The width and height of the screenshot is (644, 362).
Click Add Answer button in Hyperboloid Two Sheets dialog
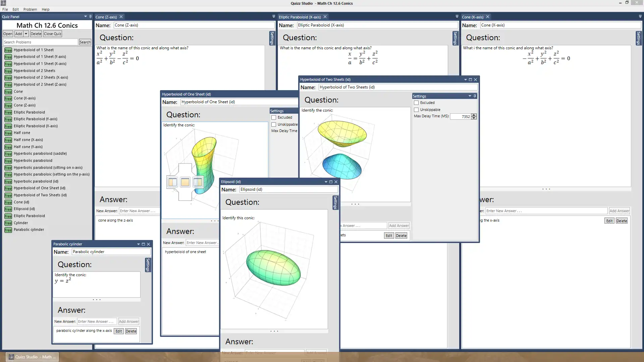pos(399,226)
